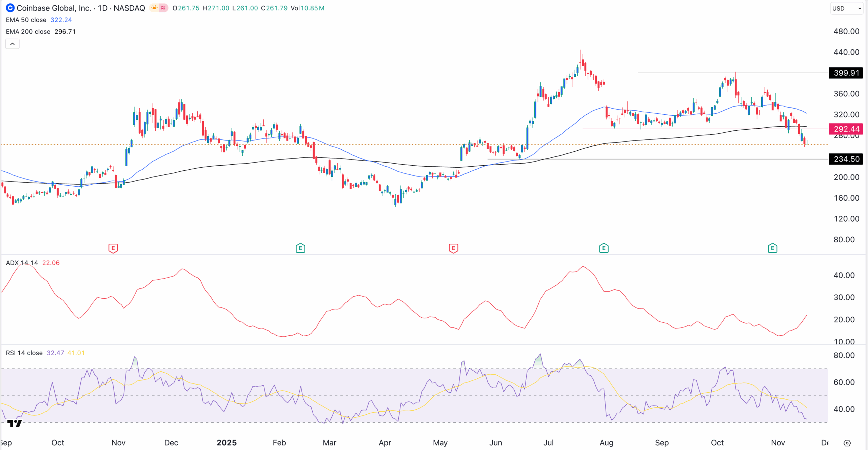Click the RSI value 32.47
Screen dimensions: 868x450
pos(55,353)
